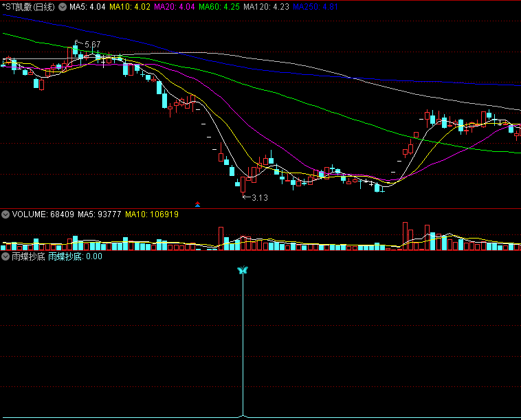Click the candlestick at the 5.67 high
Image resolution: width=521 pixels, height=420 pixels.
point(76,49)
